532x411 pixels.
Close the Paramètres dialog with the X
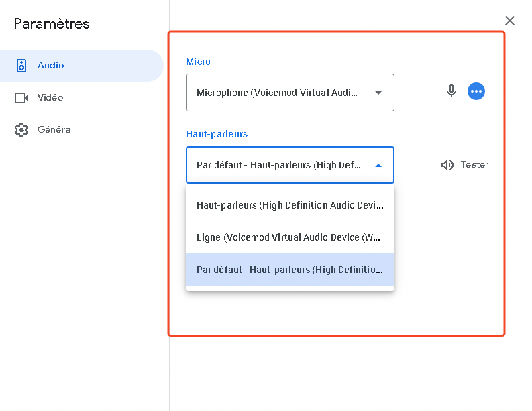coord(510,21)
